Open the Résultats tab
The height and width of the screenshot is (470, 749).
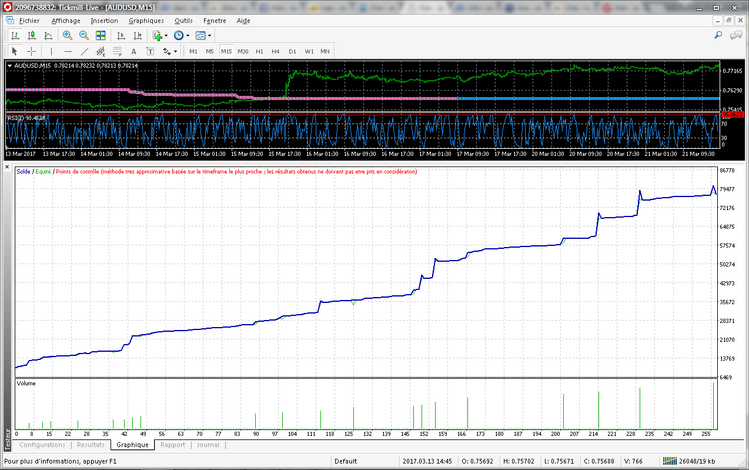click(x=90, y=445)
